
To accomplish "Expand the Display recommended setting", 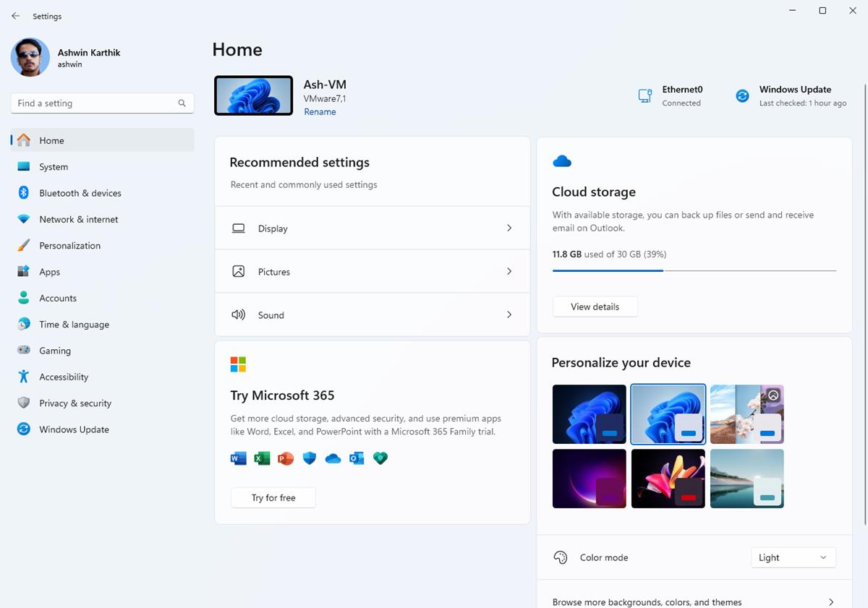I will (372, 228).
